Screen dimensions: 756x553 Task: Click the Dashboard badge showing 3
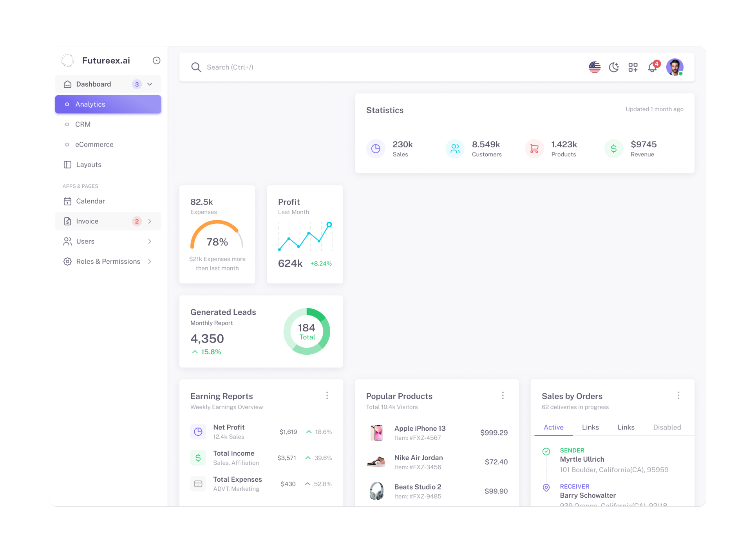137,84
